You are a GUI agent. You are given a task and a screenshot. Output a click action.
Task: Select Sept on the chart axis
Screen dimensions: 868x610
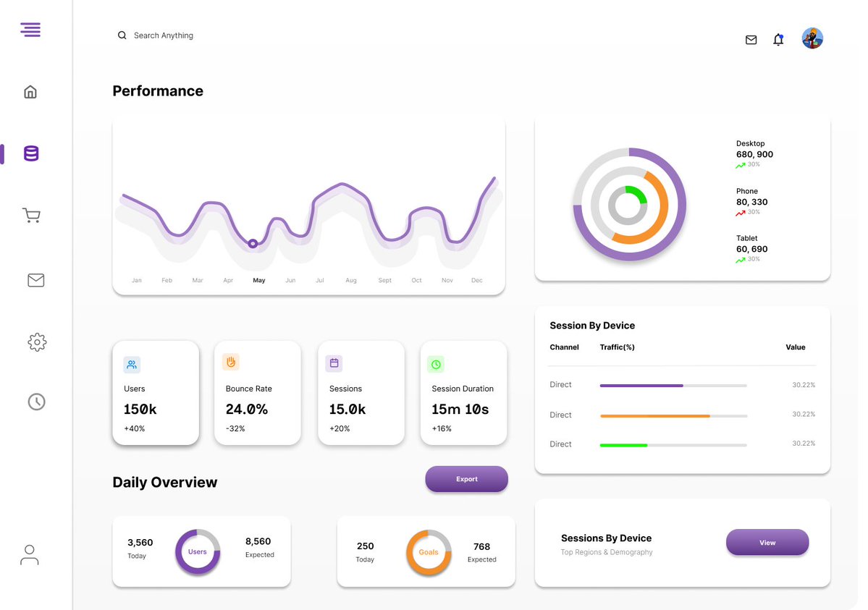[x=384, y=280]
